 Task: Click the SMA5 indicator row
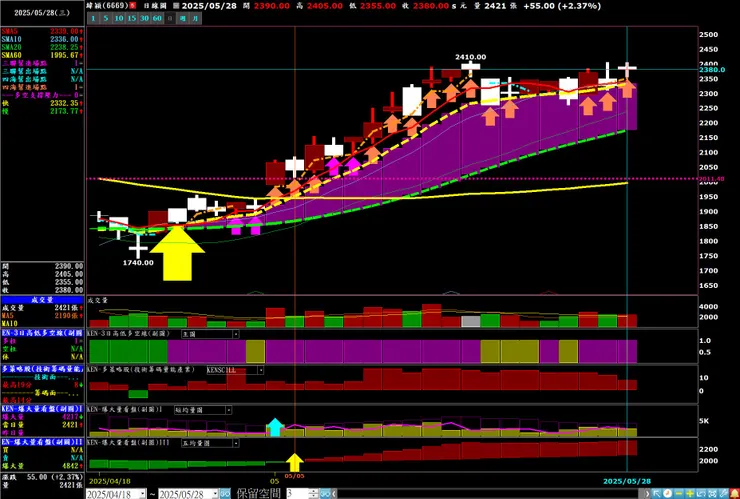[42, 31]
